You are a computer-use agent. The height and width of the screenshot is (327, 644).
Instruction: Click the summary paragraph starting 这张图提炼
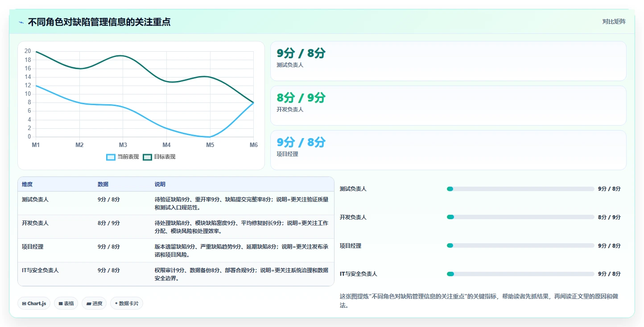(479, 301)
